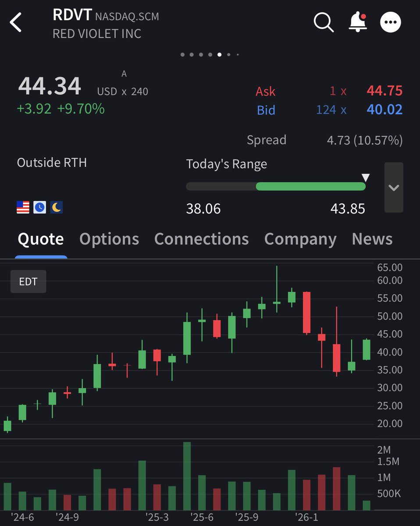Tap the white triangle range marker
The height and width of the screenshot is (526, 420).
click(365, 177)
